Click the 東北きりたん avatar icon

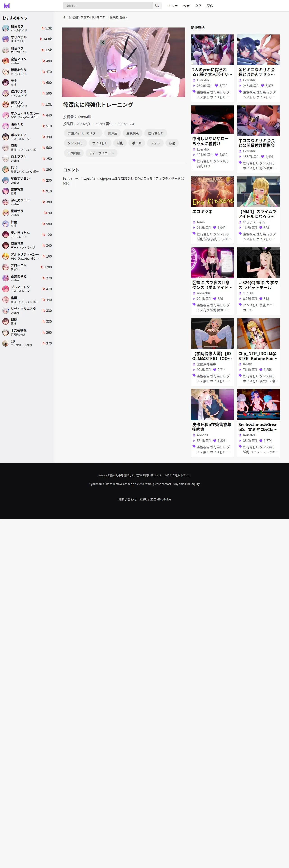coord(6,235)
